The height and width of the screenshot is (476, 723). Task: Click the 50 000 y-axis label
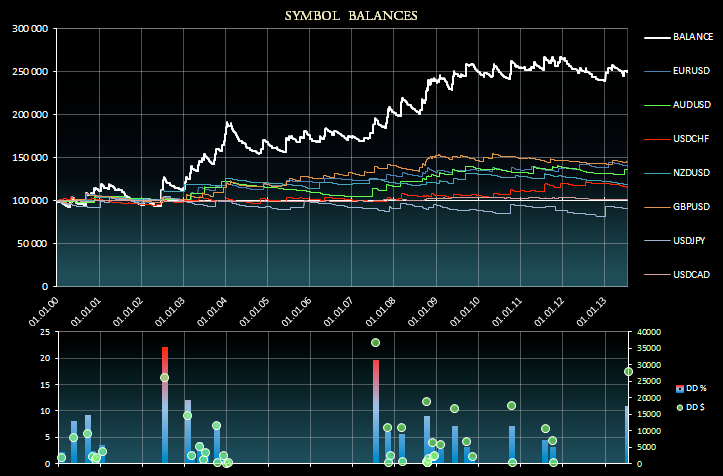32,244
